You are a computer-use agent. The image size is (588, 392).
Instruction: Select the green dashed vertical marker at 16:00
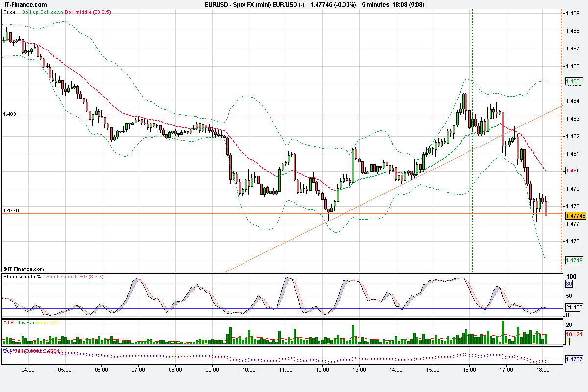coord(472,140)
